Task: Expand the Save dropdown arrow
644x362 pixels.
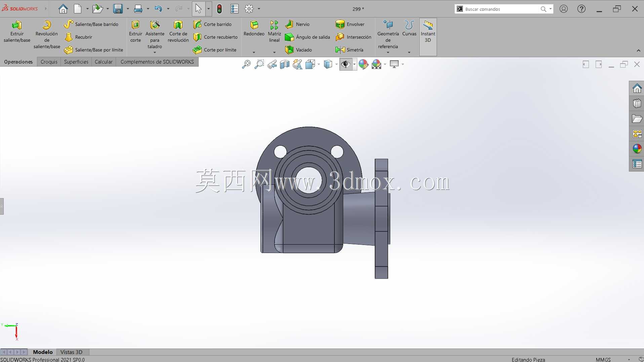Action: [x=128, y=9]
